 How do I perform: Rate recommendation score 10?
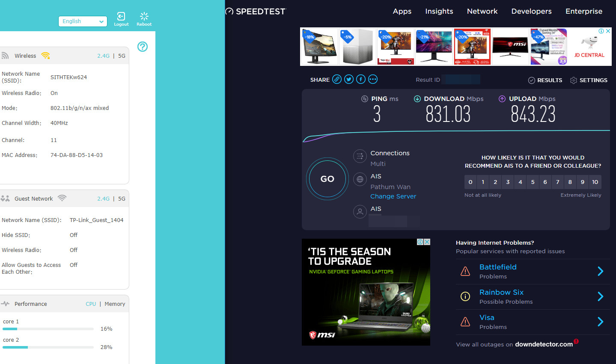tap(595, 182)
